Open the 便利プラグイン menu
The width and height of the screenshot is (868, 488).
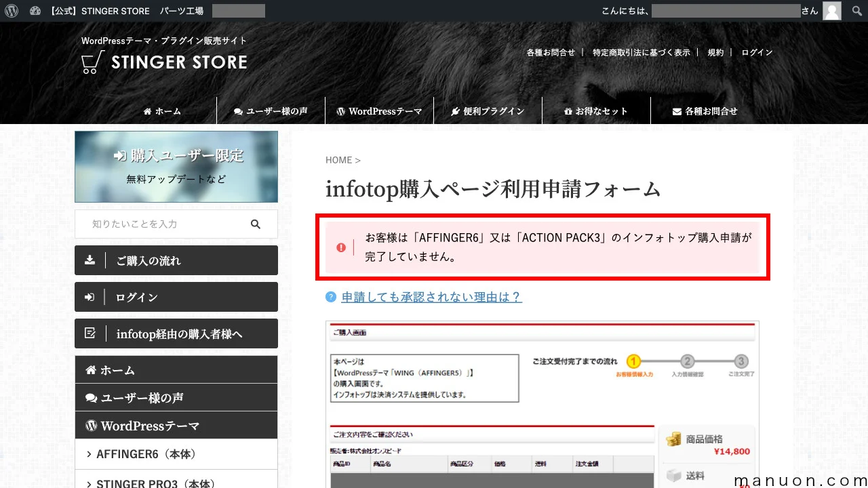(x=488, y=110)
